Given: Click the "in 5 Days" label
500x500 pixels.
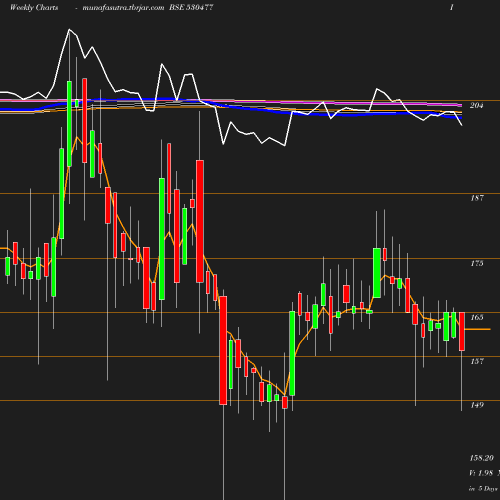Looking at the screenshot, I should [483, 489].
